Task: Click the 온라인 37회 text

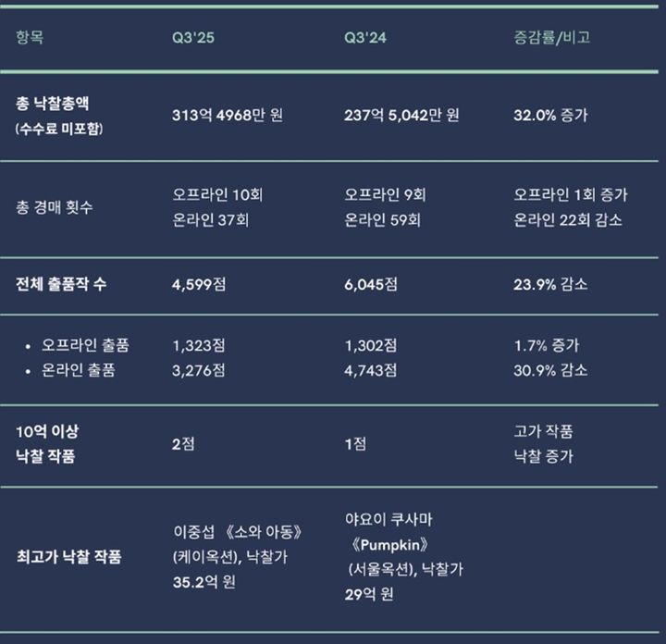Action: click(x=210, y=220)
